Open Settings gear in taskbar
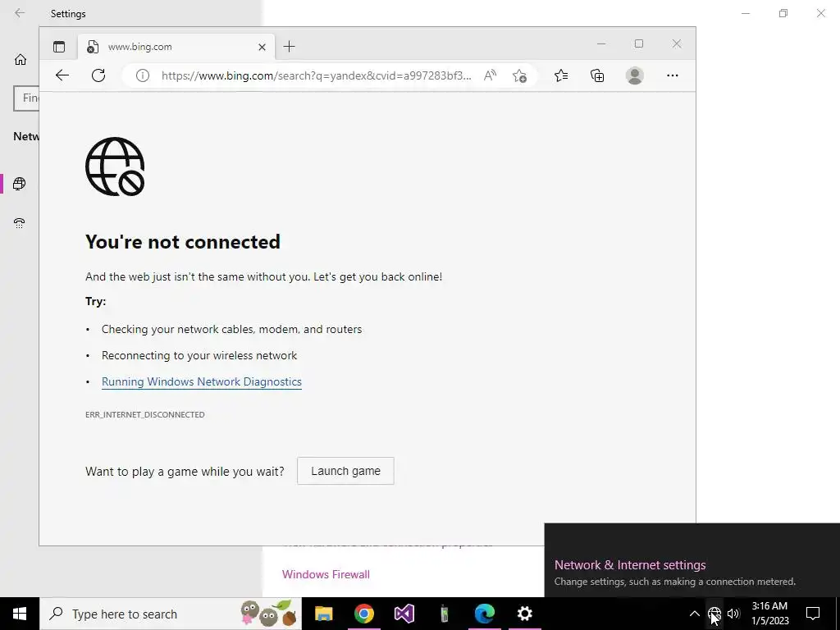The height and width of the screenshot is (630, 840). [x=524, y=614]
